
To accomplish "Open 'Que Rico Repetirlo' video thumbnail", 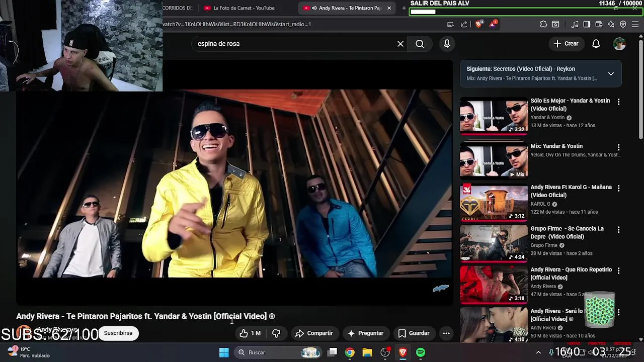I will pos(494,285).
